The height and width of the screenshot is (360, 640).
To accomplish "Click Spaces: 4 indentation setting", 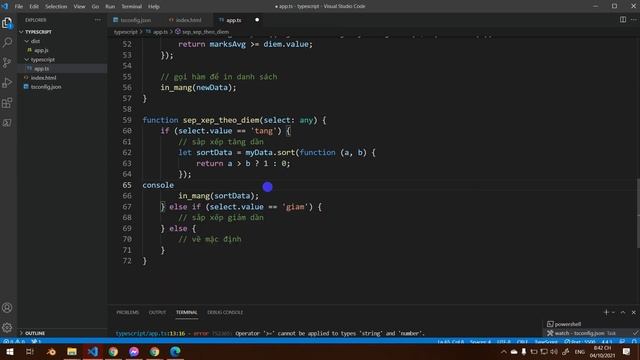I will 480,342.
